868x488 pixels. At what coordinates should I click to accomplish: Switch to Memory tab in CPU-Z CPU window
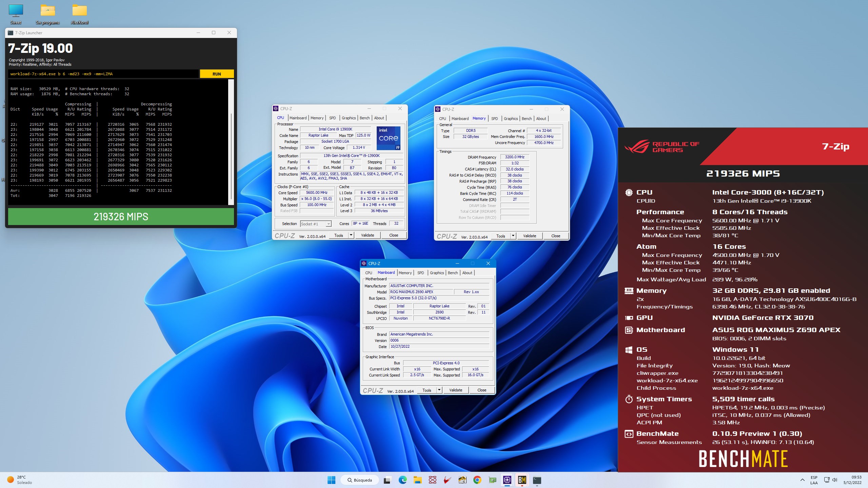point(317,118)
